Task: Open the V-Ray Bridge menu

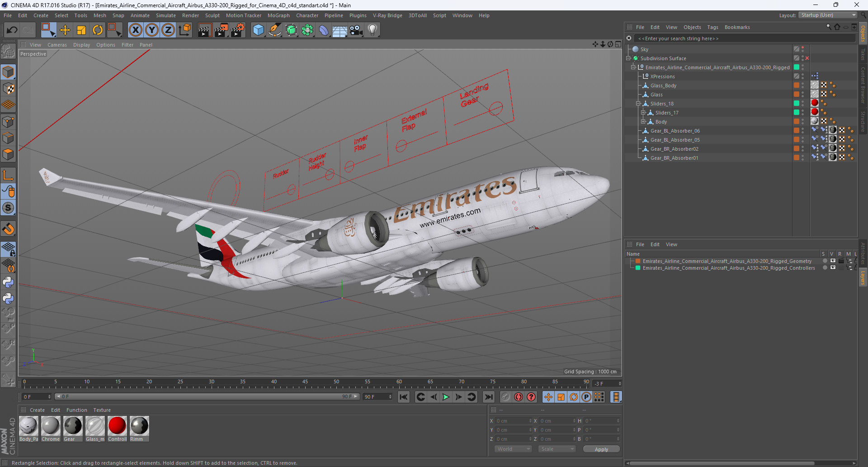Action: coord(387,15)
